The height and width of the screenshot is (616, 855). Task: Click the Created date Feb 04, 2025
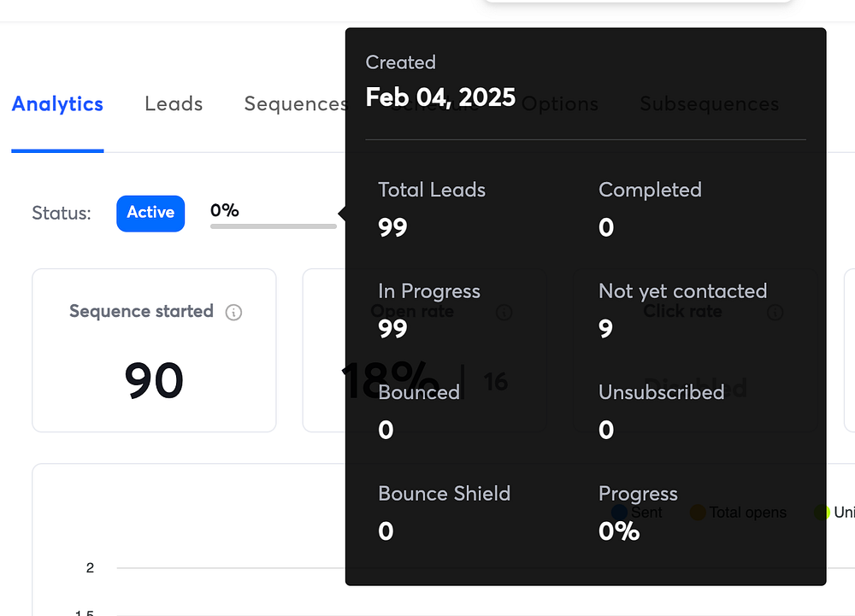pos(440,97)
